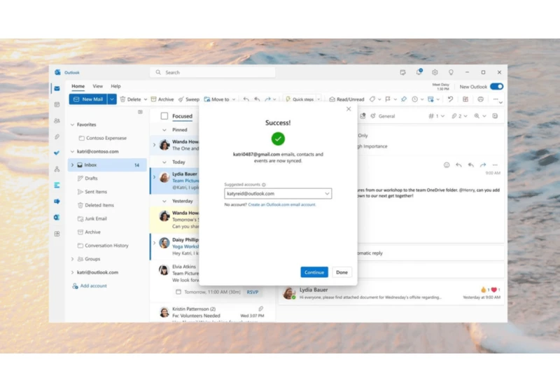Tick the select all messages checkbox
Image resolution: width=560 pixels, height=392 pixels.
(x=164, y=116)
